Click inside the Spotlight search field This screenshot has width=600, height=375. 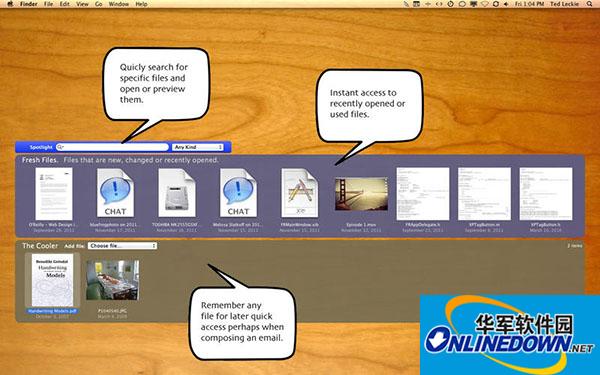112,147
